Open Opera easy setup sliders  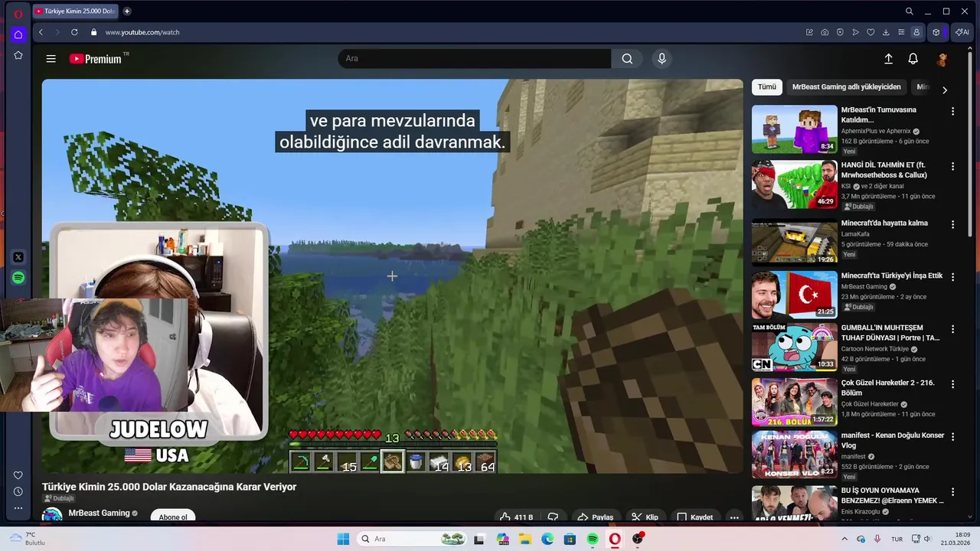point(901,32)
